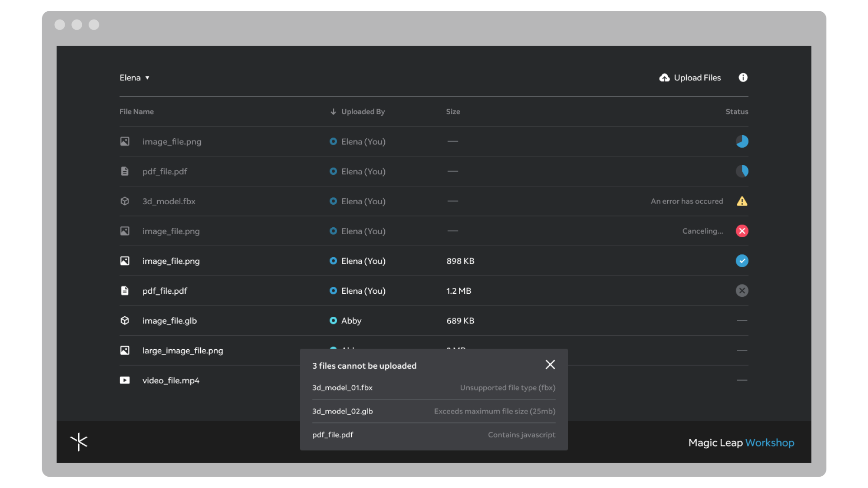Click the image icon of the 898 KB image_file.png

(x=125, y=261)
